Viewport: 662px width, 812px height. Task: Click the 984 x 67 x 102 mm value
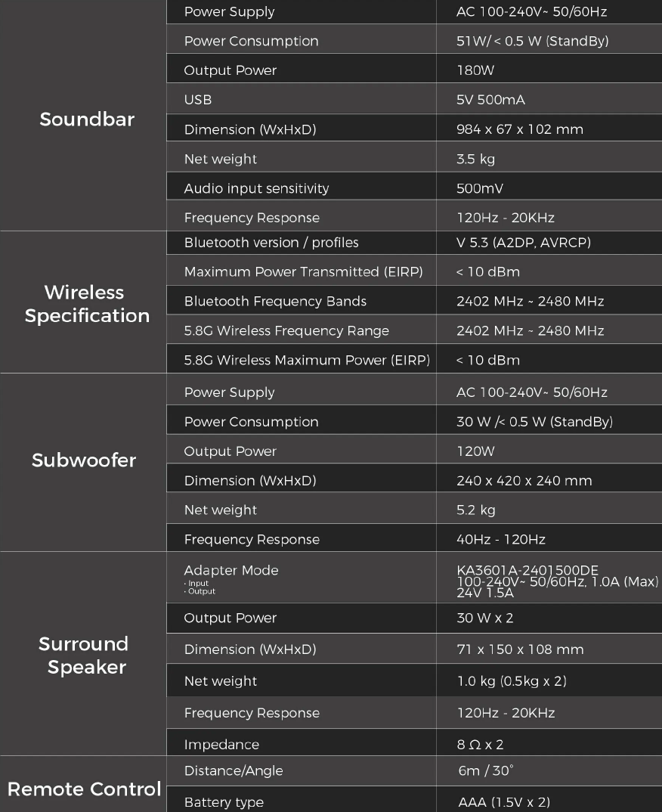(x=520, y=129)
